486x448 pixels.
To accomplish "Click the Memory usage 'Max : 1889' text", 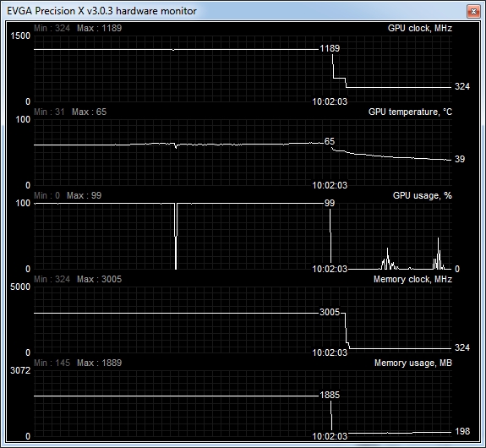I will pyautogui.click(x=99, y=363).
